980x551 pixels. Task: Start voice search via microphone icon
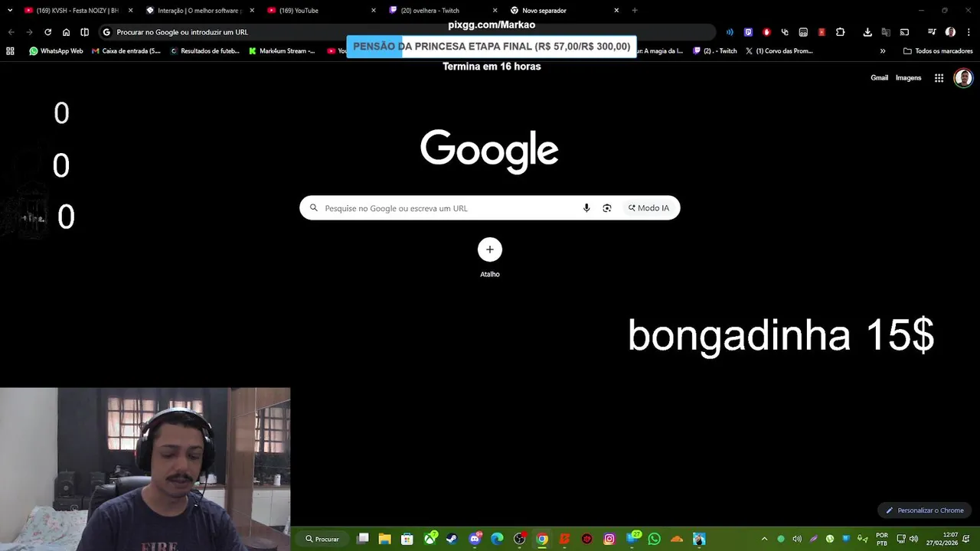pyautogui.click(x=586, y=208)
